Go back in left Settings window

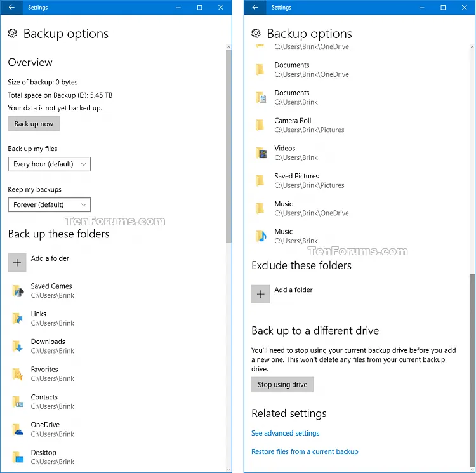click(11, 7)
